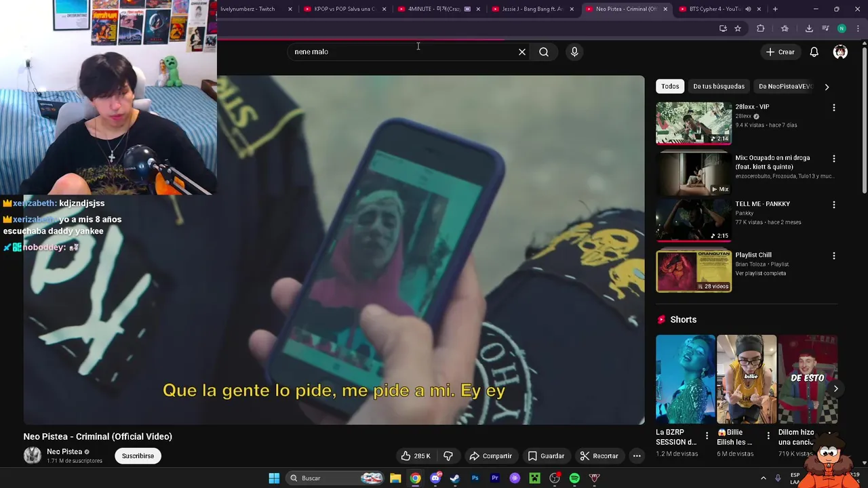
Task: Open Neo Pistea channel name link
Action: tap(64, 451)
